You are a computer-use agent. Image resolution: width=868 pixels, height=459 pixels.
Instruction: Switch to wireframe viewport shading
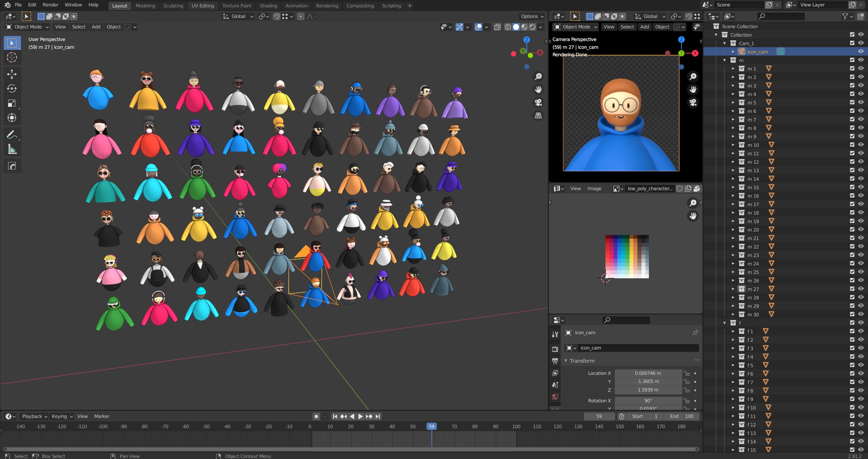508,27
